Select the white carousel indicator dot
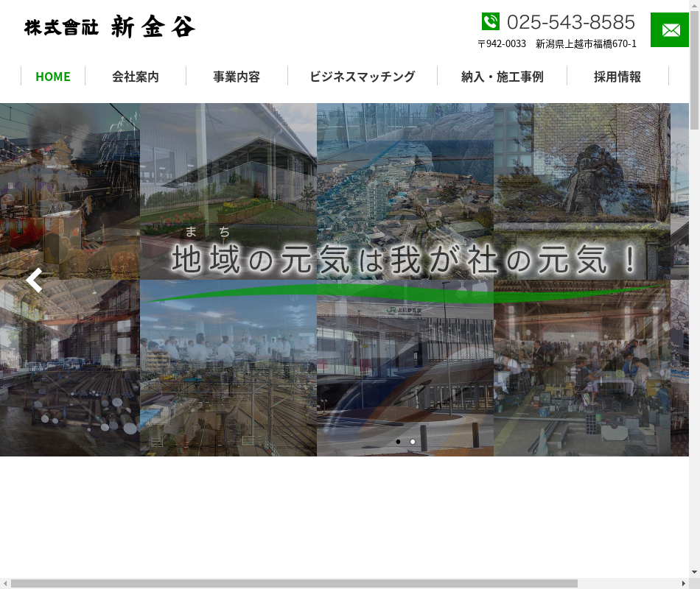This screenshot has width=700, height=589. click(413, 442)
